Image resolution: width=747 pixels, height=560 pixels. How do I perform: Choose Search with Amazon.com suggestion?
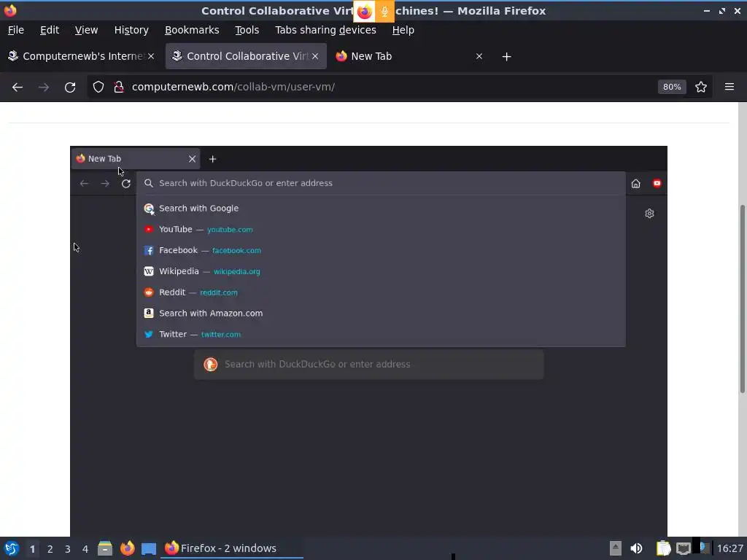pos(381,313)
